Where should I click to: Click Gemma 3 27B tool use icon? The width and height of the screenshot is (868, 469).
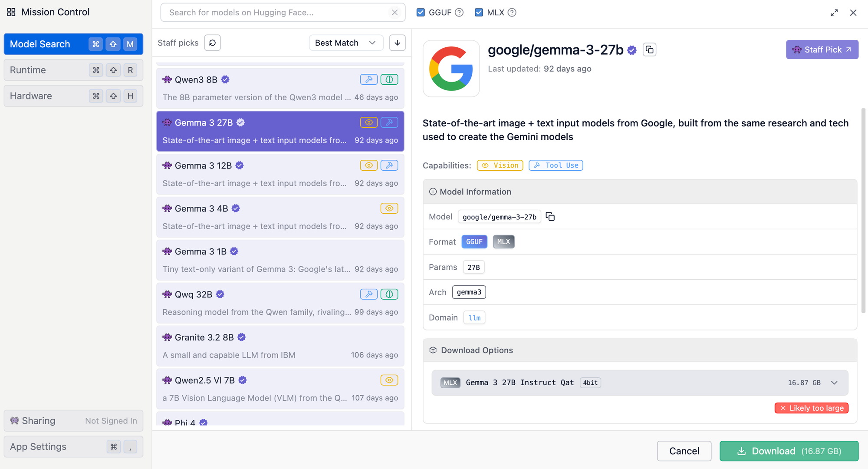click(389, 122)
